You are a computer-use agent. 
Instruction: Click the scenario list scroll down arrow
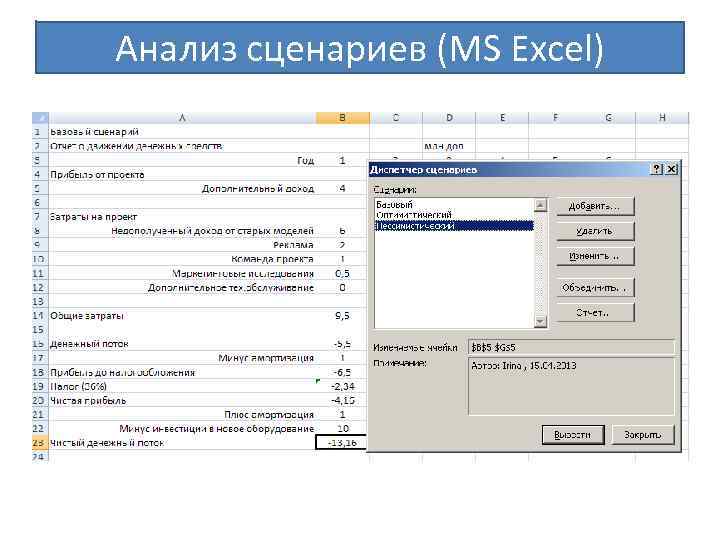(540, 321)
